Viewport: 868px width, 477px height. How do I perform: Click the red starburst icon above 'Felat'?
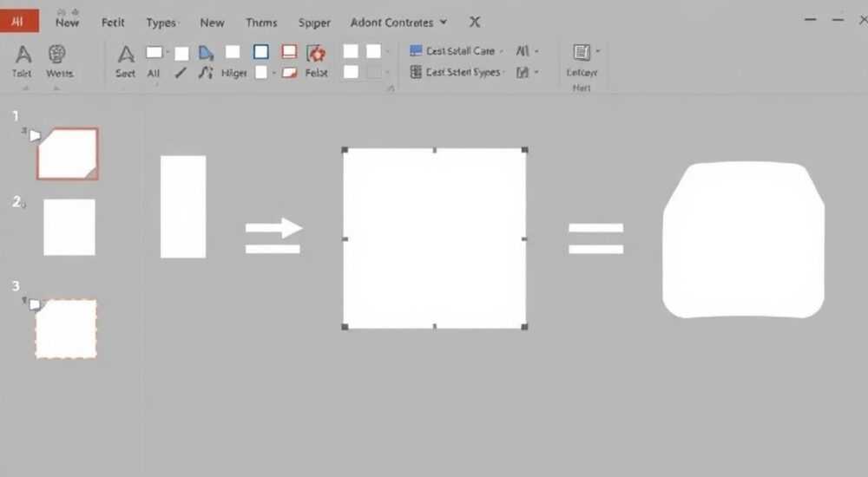[316, 53]
